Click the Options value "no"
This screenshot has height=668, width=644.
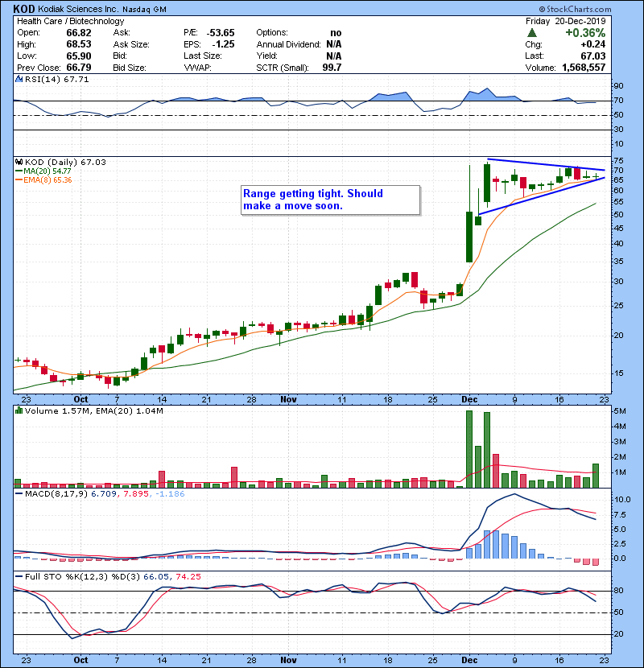(336, 33)
